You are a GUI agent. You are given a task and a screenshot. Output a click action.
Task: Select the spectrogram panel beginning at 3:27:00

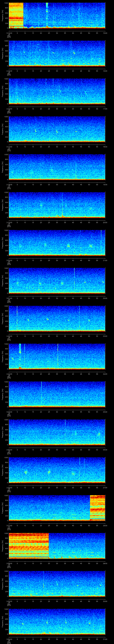pyautogui.click(x=57, y=508)
